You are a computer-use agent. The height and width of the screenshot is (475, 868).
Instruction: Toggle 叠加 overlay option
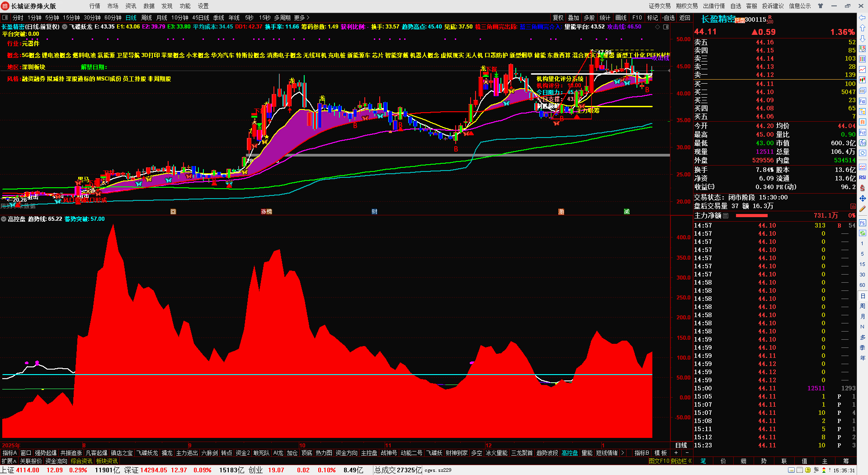(x=574, y=18)
